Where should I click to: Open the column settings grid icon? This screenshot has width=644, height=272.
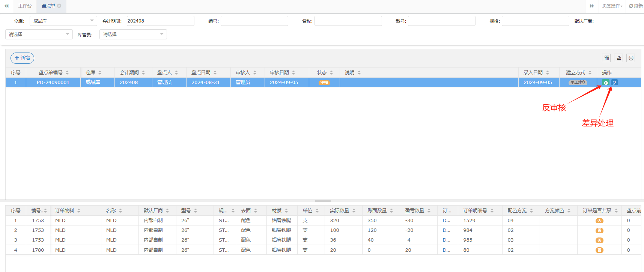606,58
